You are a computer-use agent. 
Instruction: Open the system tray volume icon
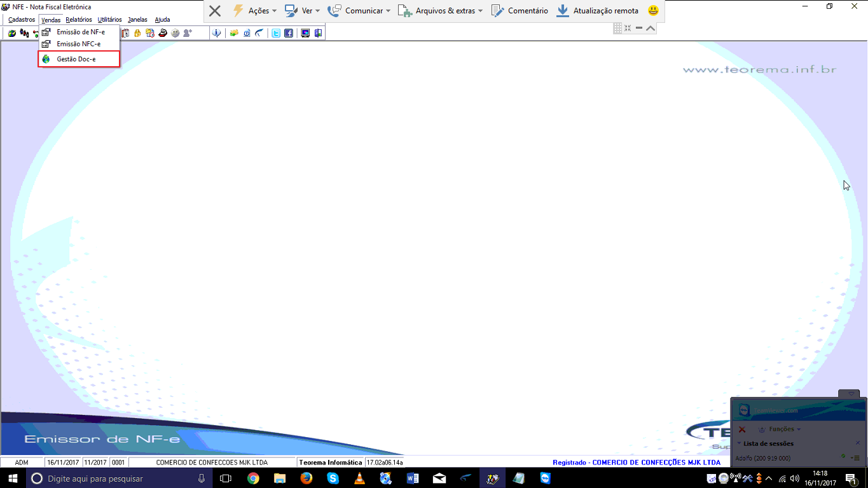(x=794, y=478)
